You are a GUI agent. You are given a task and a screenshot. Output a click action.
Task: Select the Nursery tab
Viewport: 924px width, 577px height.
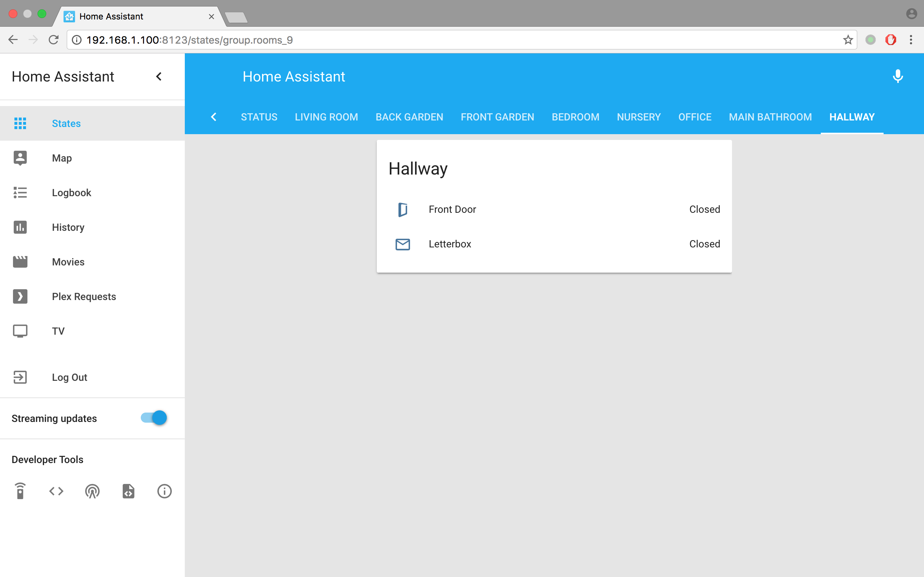click(638, 117)
